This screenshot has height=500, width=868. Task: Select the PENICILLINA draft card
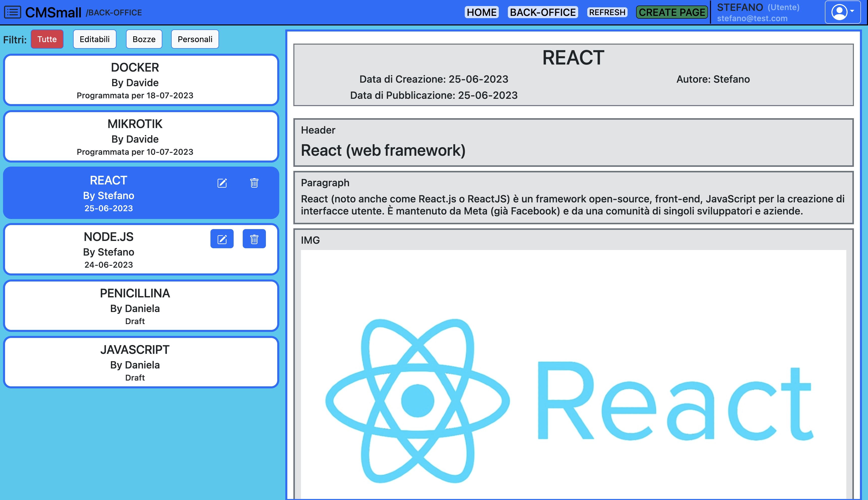(141, 306)
